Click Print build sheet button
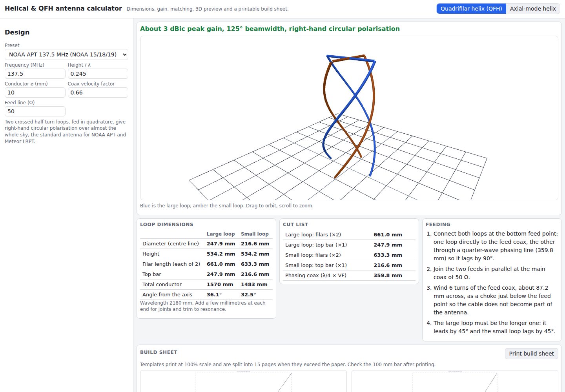The image size is (565, 392). pos(531,354)
